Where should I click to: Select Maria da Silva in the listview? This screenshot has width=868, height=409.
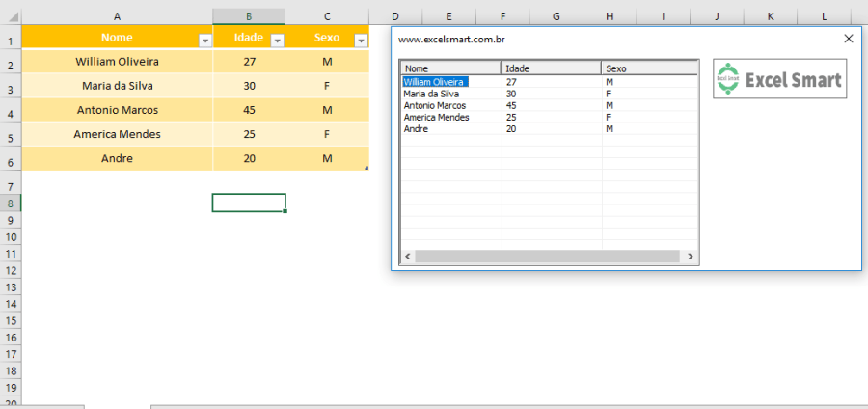click(x=431, y=94)
